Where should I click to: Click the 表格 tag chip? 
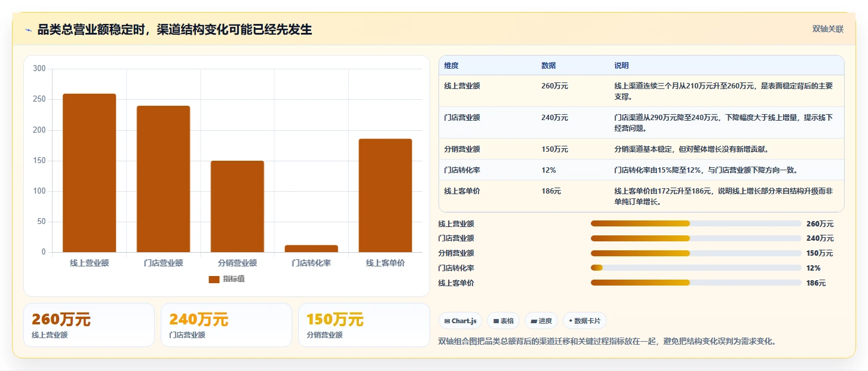coord(504,321)
